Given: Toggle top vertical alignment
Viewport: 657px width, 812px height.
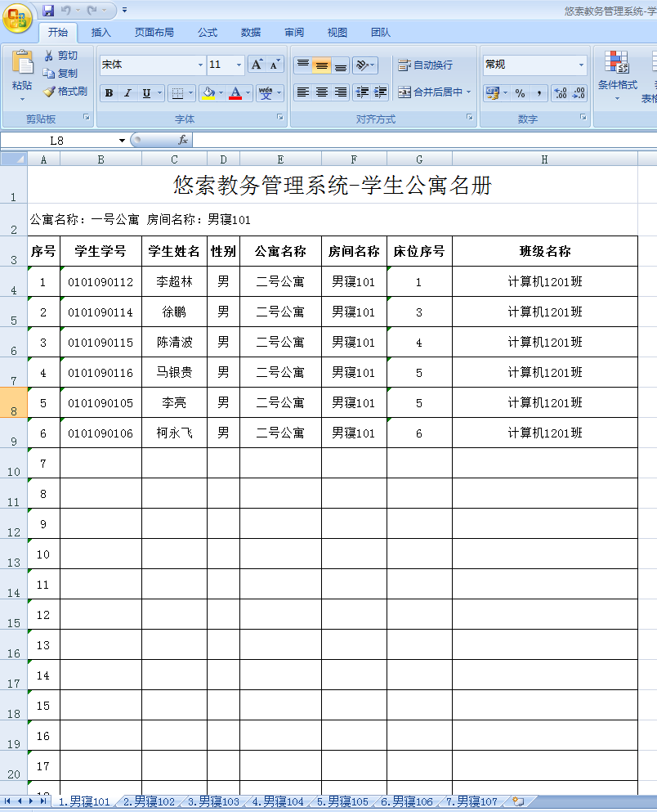Looking at the screenshot, I should pos(303,65).
